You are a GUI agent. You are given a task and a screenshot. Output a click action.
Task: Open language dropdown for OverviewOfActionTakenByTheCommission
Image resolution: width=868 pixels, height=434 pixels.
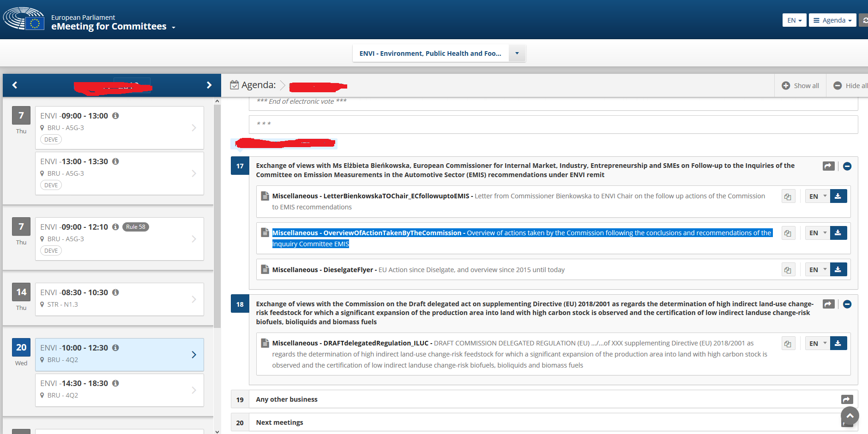coord(818,233)
